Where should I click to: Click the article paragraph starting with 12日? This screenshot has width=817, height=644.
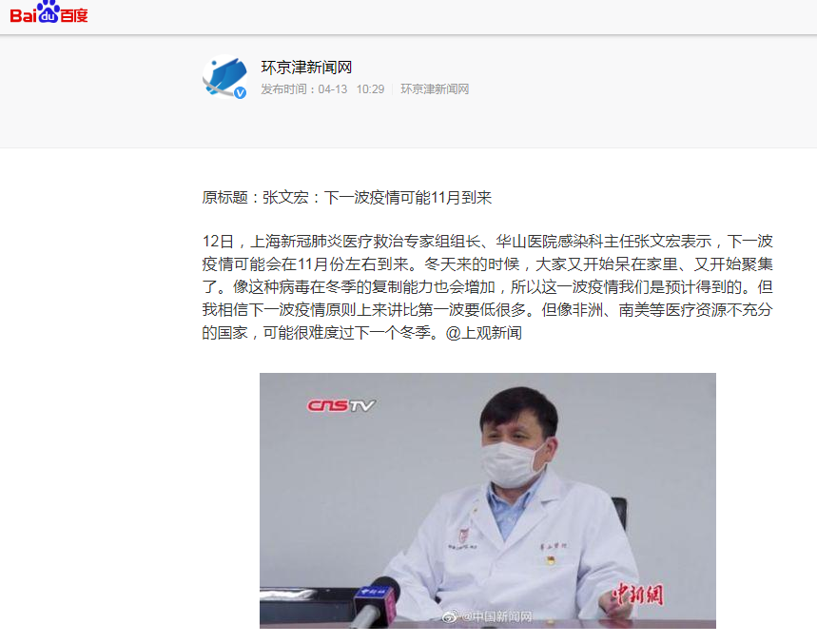pos(487,287)
